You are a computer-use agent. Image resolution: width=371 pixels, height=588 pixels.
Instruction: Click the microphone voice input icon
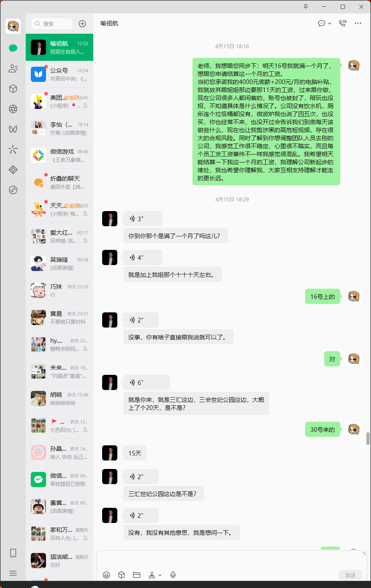[x=173, y=575]
